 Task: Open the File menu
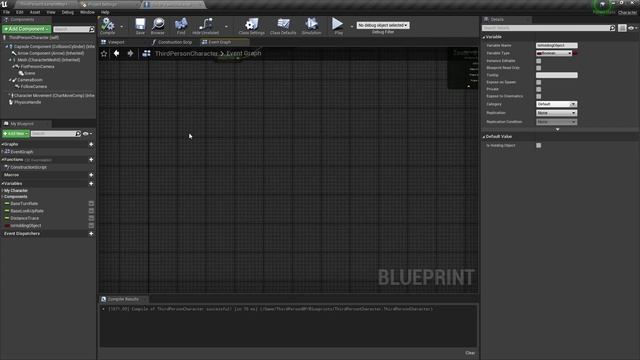pos(7,12)
